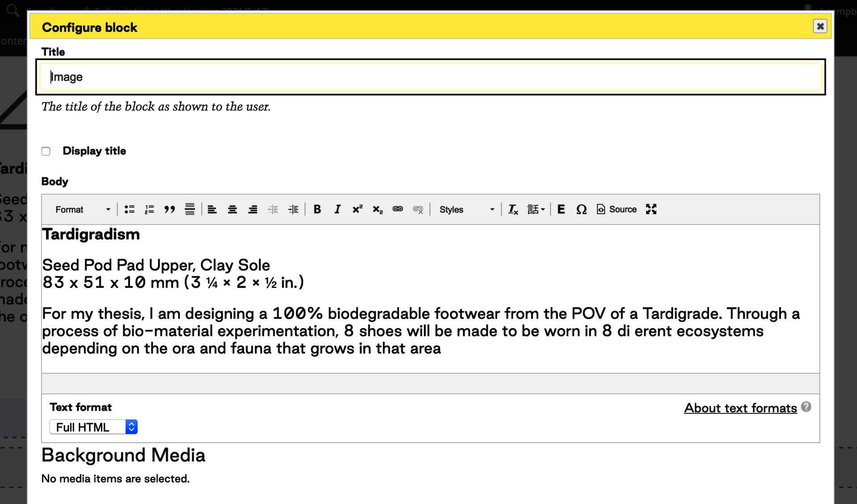Switch editor to Source view

pyautogui.click(x=616, y=209)
